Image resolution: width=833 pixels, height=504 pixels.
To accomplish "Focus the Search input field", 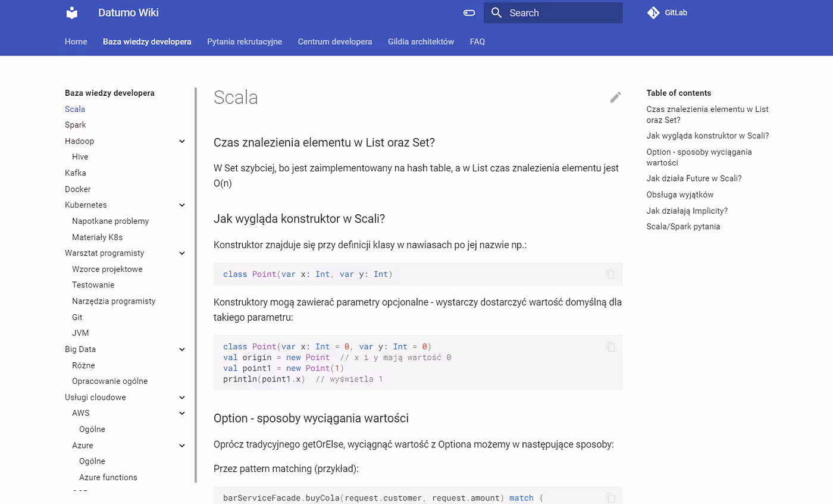I will click(553, 13).
